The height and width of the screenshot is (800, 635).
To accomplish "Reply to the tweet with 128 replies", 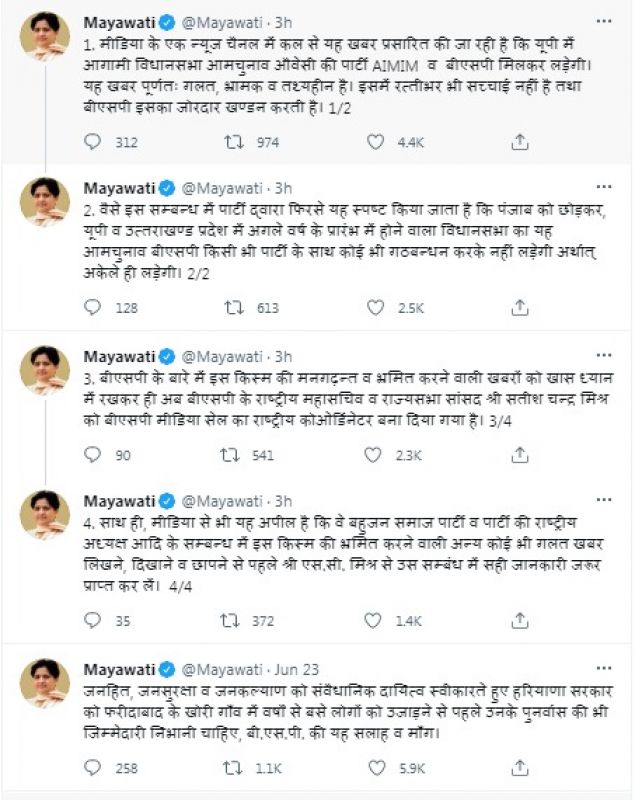I will pyautogui.click(x=93, y=309).
